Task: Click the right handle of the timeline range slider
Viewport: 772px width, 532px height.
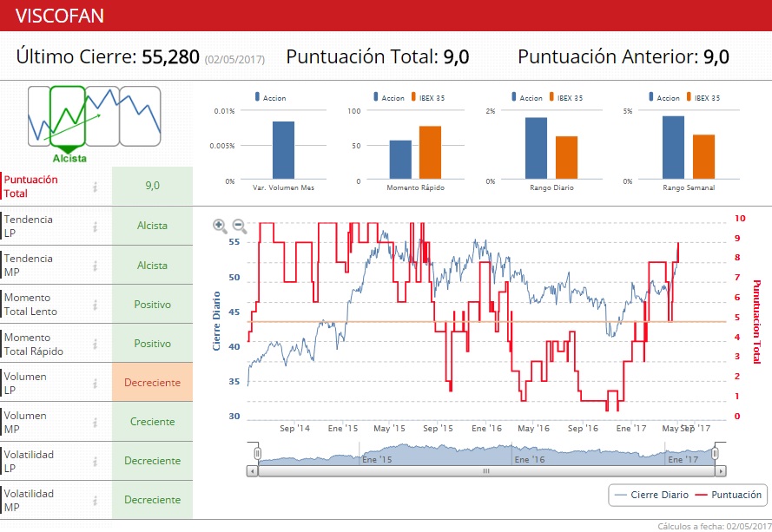Action: (x=715, y=451)
